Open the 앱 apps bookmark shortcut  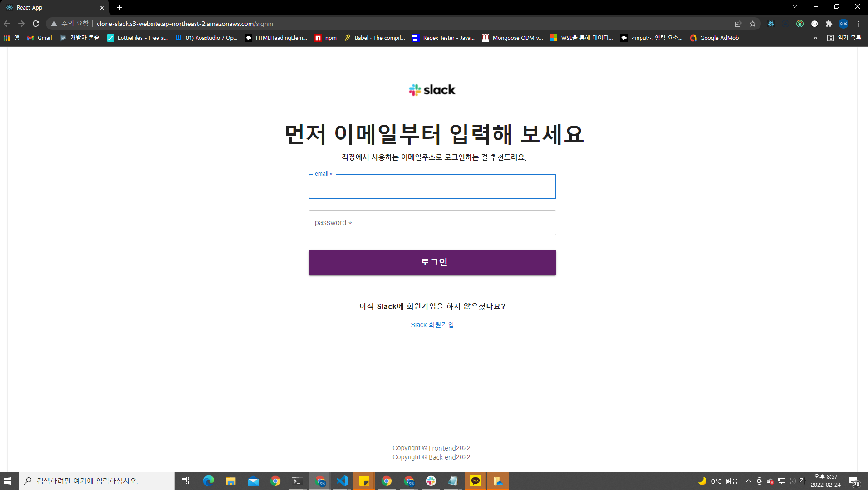(12, 38)
